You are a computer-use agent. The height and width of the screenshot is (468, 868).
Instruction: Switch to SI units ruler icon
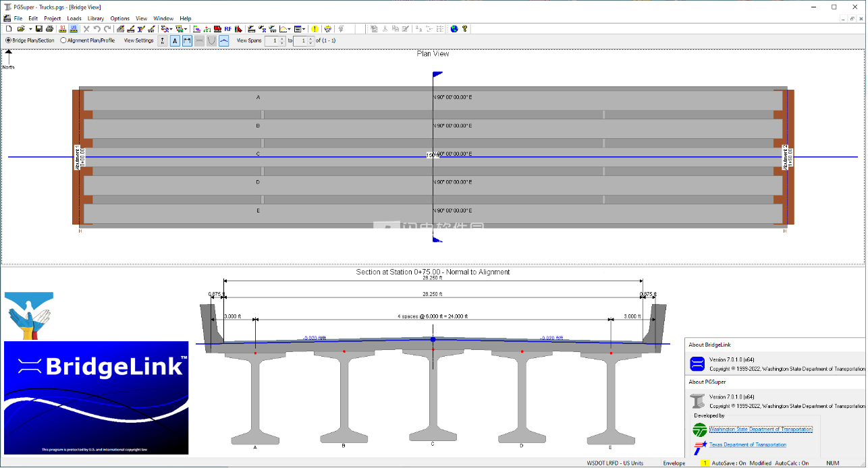pos(63,29)
